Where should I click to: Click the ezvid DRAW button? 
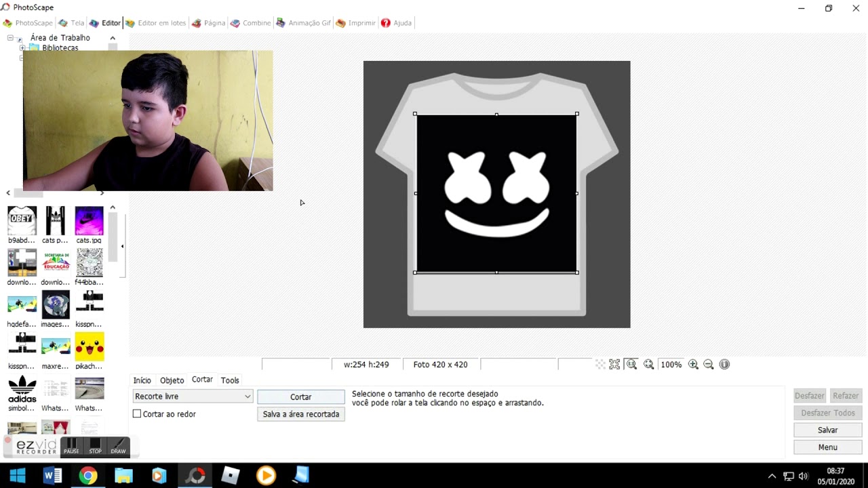pos(118,447)
